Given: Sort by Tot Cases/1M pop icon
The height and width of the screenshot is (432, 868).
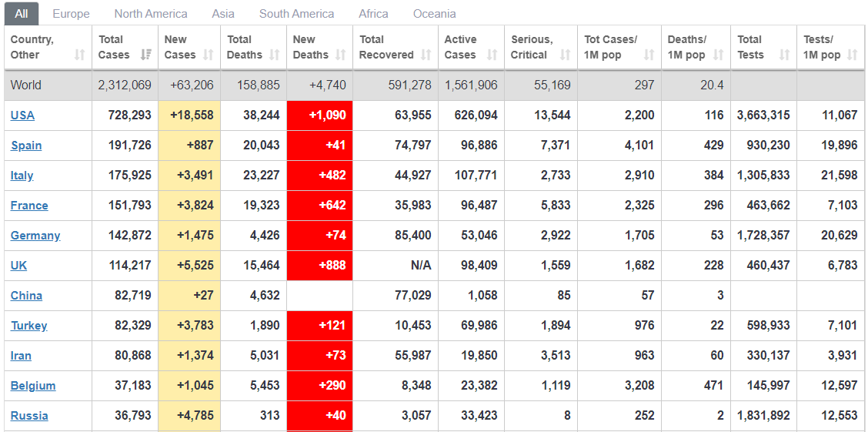Looking at the screenshot, I should tap(649, 55).
